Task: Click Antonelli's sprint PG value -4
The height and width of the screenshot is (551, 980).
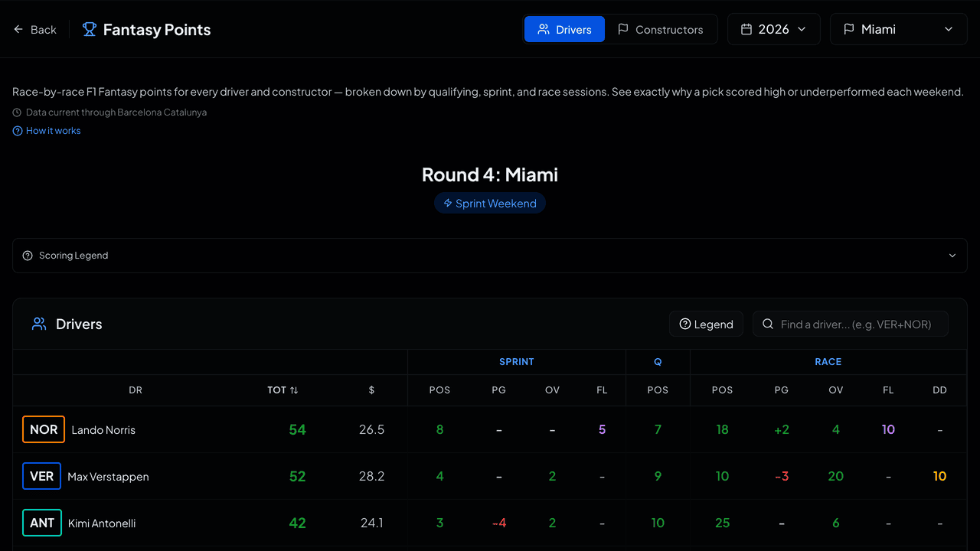Action: 498,523
